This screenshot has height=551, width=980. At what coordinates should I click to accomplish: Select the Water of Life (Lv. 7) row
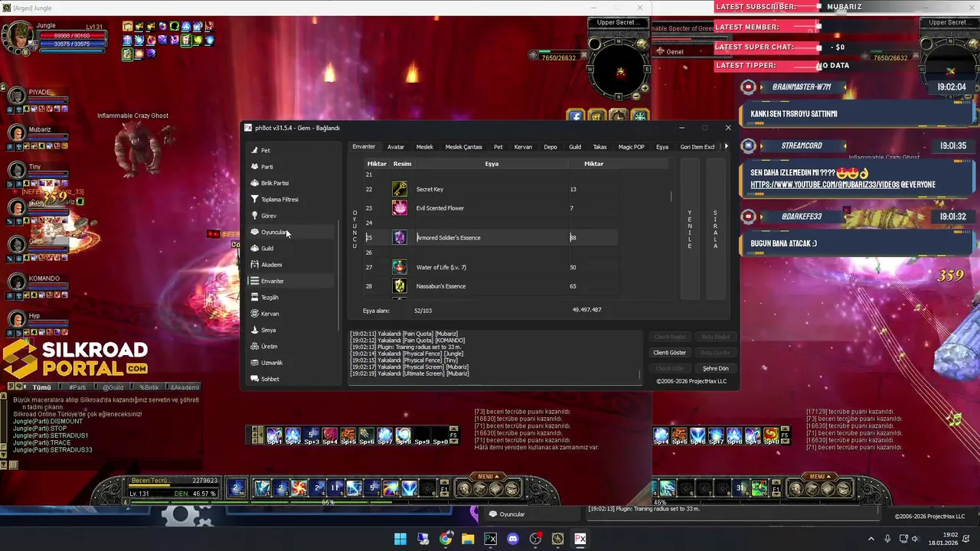[x=490, y=267]
